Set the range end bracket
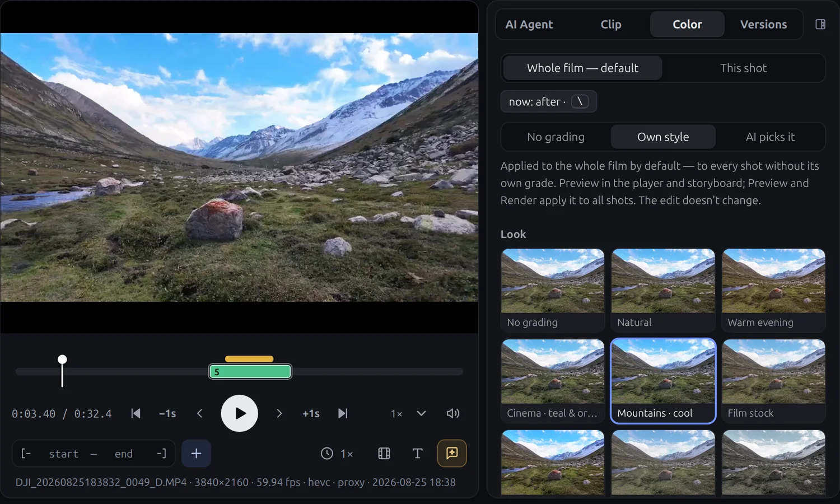 (x=161, y=454)
